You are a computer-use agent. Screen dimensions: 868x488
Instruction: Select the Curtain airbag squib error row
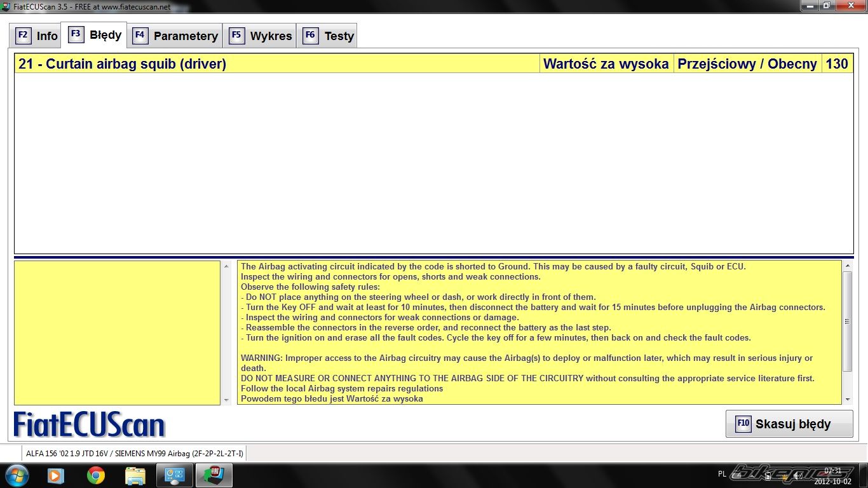coord(277,64)
